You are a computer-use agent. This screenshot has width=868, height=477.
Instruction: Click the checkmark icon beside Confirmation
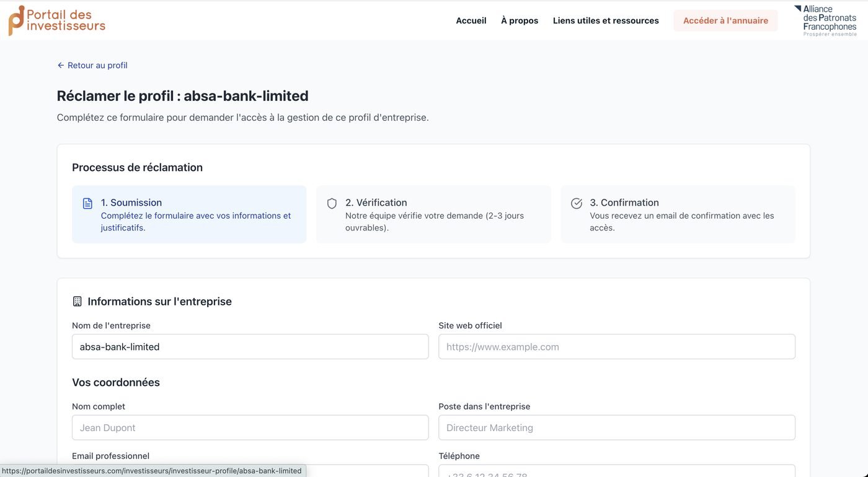click(576, 203)
